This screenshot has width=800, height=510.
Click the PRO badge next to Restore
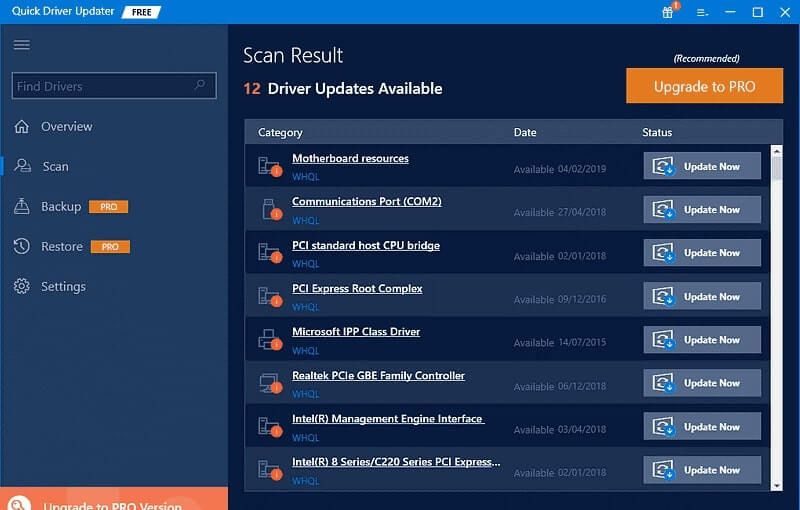point(110,246)
